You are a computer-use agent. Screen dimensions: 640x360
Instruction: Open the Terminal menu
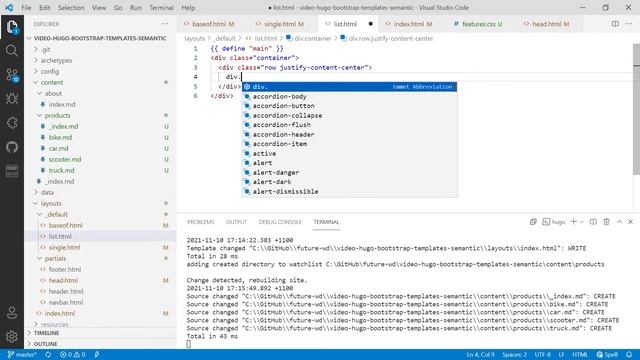[161, 7]
